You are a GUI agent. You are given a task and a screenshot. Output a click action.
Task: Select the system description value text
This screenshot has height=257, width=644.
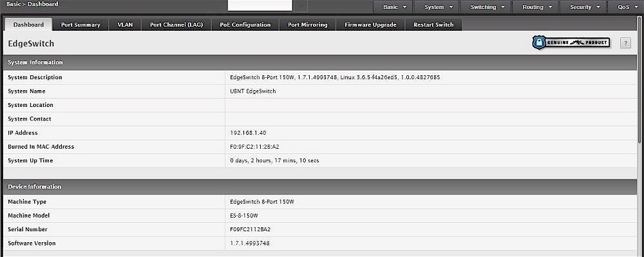pyautogui.click(x=335, y=77)
